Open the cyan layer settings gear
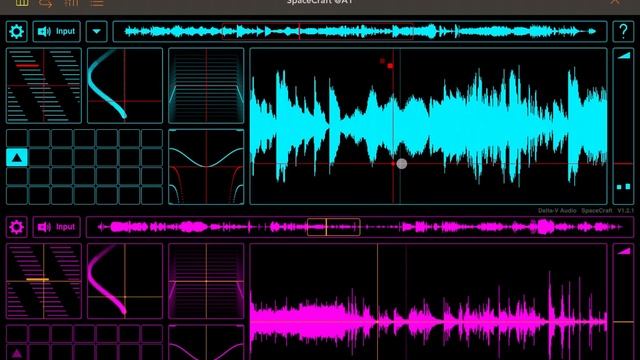 click(x=17, y=31)
